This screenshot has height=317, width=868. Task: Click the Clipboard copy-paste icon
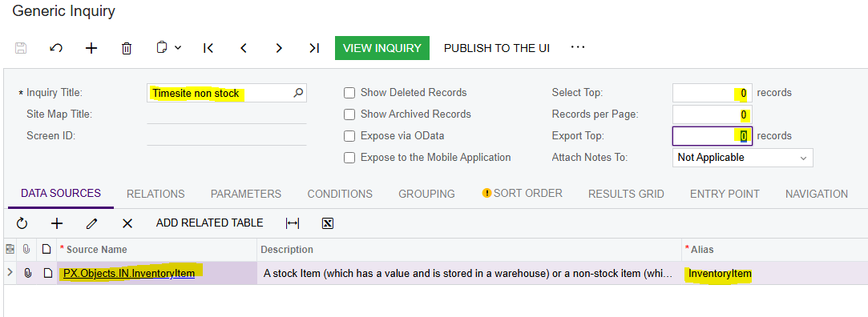click(162, 48)
